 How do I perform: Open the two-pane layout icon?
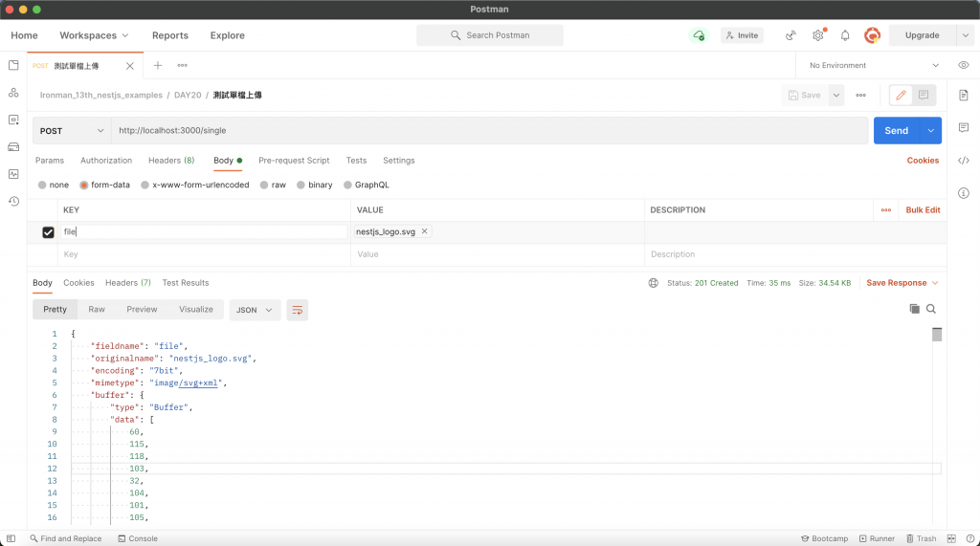point(951,538)
